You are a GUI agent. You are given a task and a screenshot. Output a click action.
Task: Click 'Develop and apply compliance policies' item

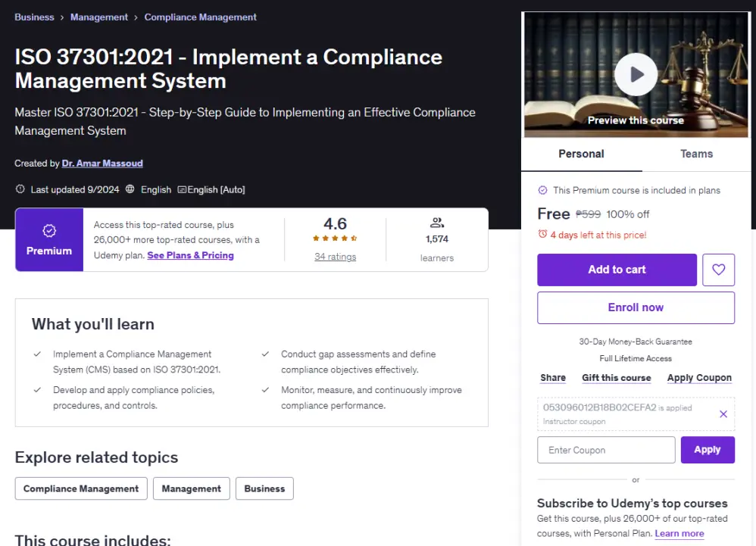[133, 398]
